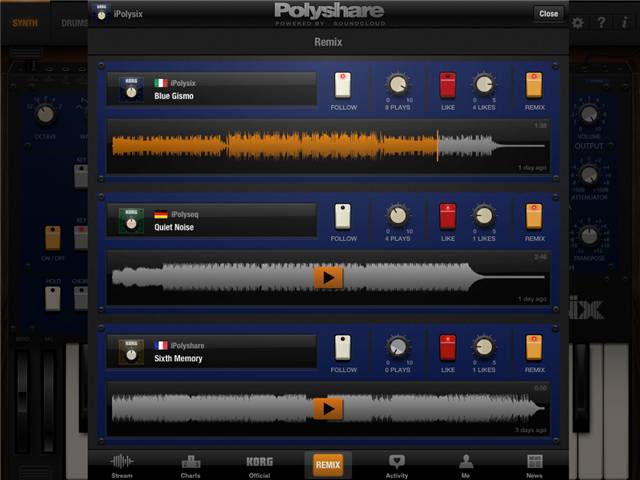Screen dimensions: 640x480
Task: Click the Sixth Memory grey waveform
Action: [328, 408]
